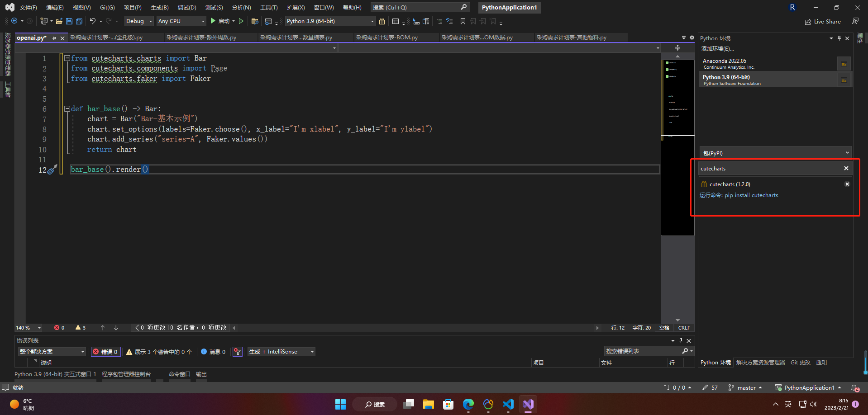Screen dimensions: 868x415
Task: Open the 工具(T) menu
Action: [x=269, y=7]
